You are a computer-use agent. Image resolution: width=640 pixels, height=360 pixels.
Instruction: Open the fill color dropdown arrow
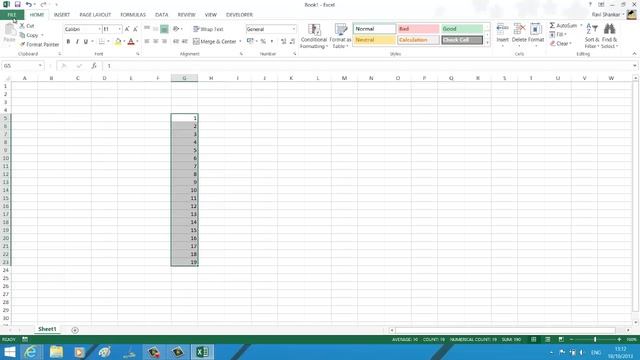[x=124, y=41]
